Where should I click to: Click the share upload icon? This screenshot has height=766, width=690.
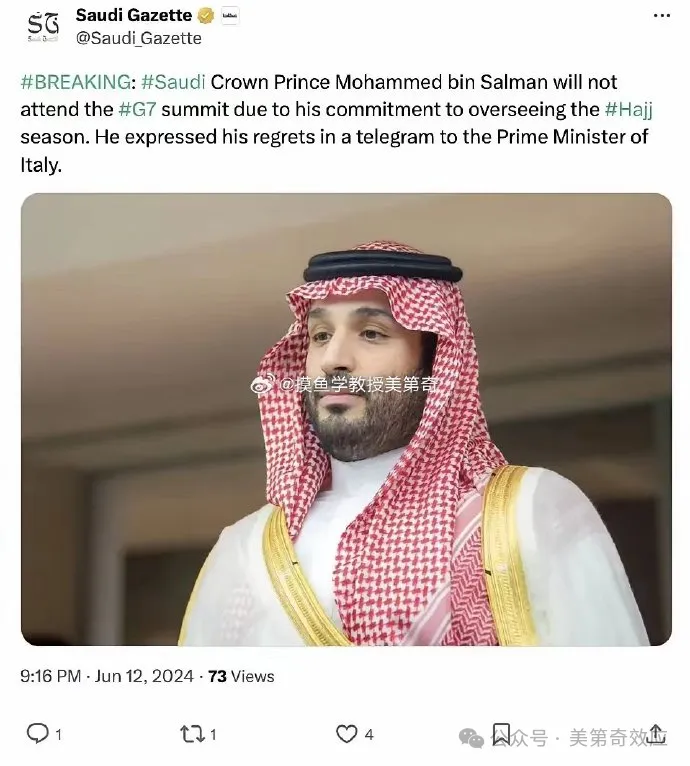657,732
